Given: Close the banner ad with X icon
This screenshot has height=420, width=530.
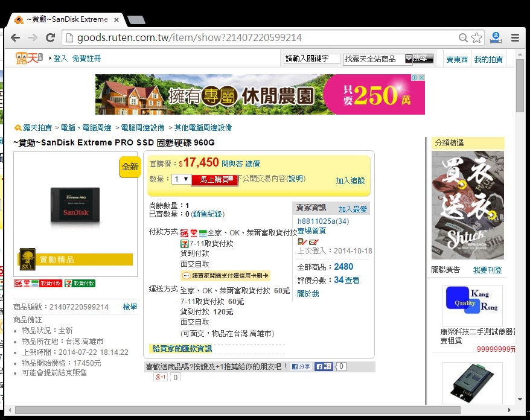Looking at the screenshot, I should pyautogui.click(x=421, y=77).
